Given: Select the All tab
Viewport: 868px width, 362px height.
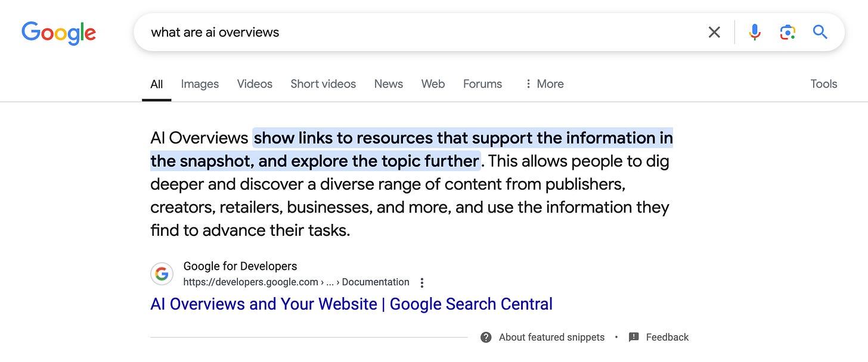Looking at the screenshot, I should click(x=157, y=84).
